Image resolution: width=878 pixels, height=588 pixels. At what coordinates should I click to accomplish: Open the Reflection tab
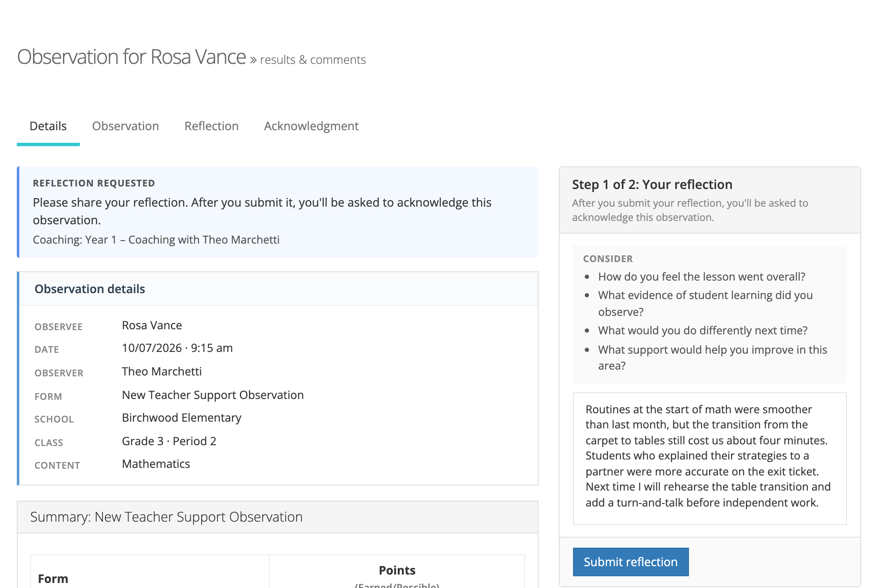pyautogui.click(x=211, y=126)
